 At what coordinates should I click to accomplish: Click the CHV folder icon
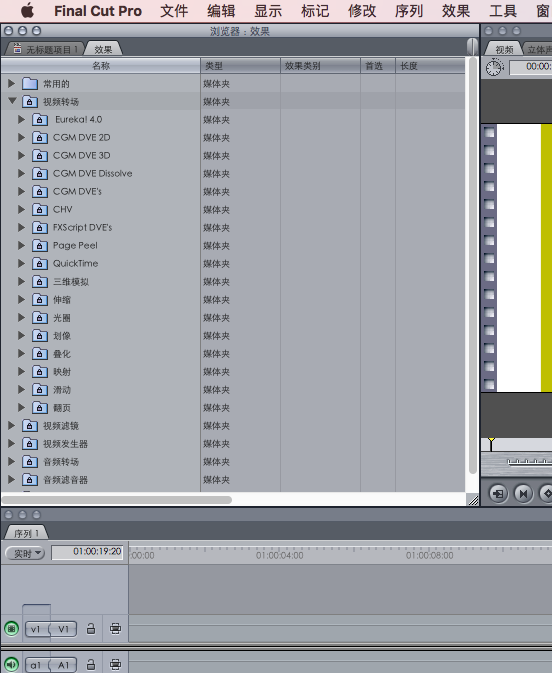point(40,209)
